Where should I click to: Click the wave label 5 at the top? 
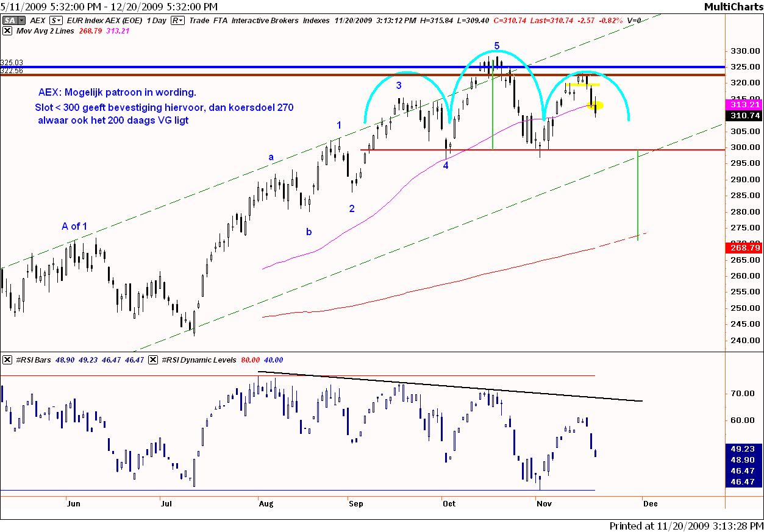click(x=497, y=46)
